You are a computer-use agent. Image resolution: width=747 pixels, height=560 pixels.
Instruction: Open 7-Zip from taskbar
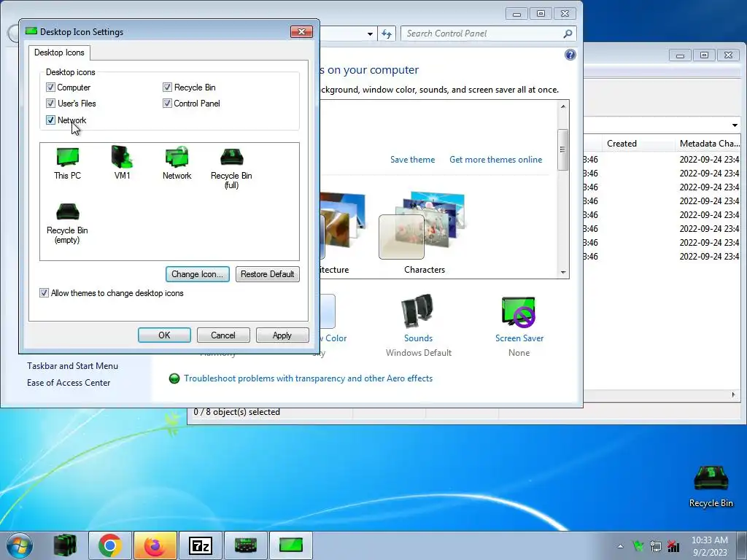pyautogui.click(x=200, y=545)
